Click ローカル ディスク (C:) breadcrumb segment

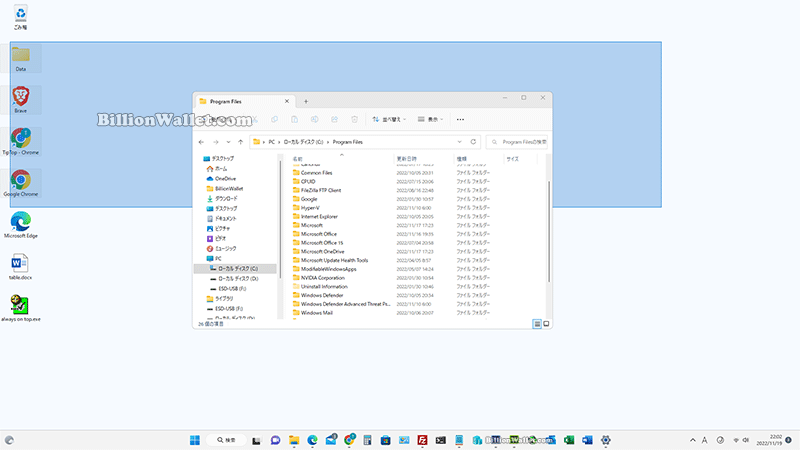(x=303, y=142)
